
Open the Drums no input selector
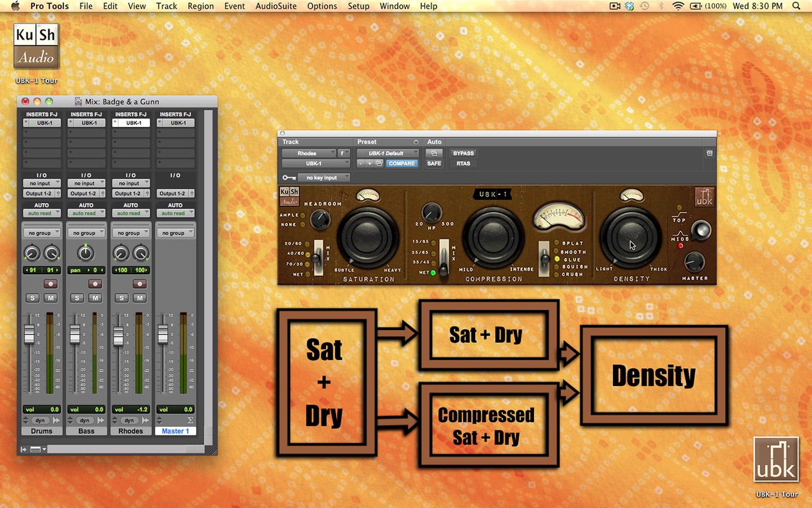point(42,183)
